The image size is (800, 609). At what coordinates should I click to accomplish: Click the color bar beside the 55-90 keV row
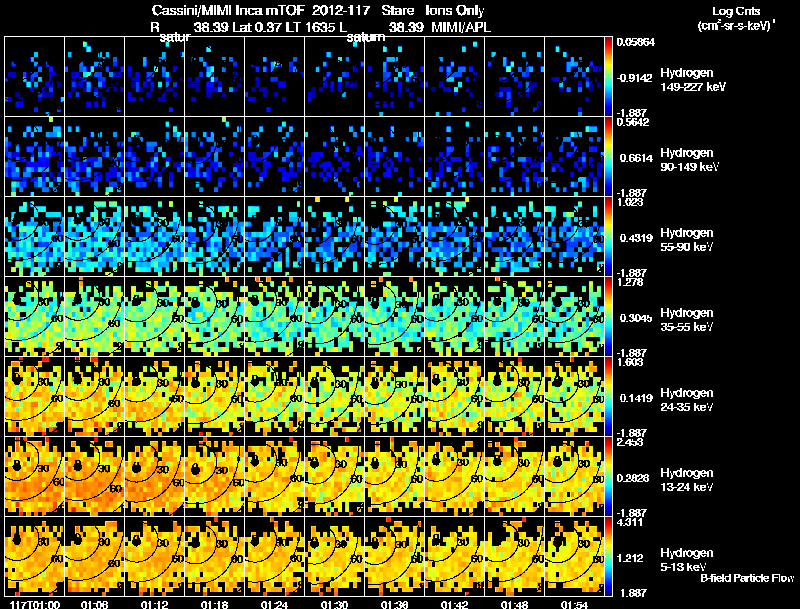pos(608,237)
